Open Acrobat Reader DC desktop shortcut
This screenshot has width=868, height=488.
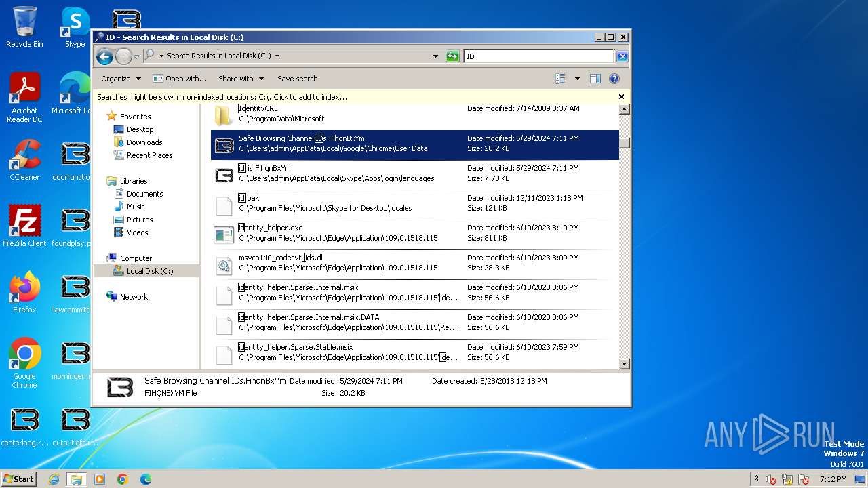click(x=24, y=98)
